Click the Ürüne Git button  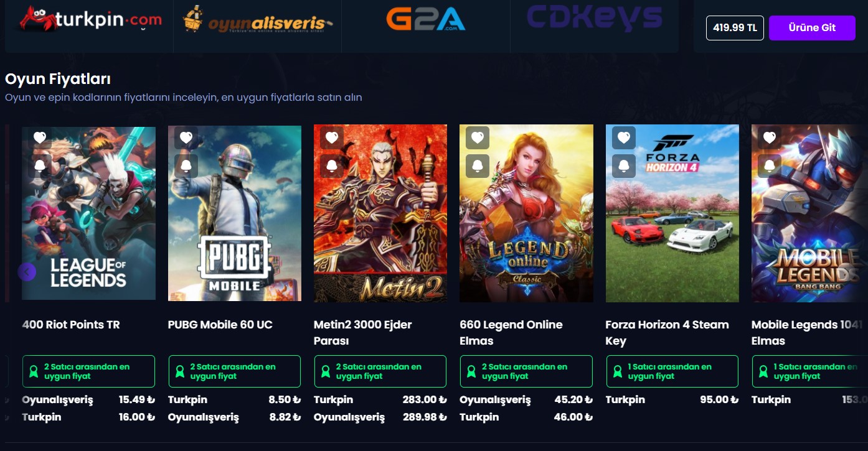click(812, 28)
